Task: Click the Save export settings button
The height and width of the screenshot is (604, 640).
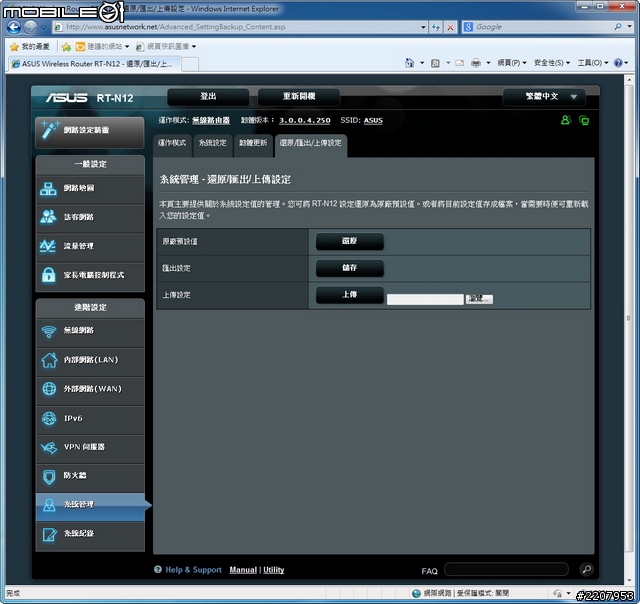Action: tap(349, 268)
